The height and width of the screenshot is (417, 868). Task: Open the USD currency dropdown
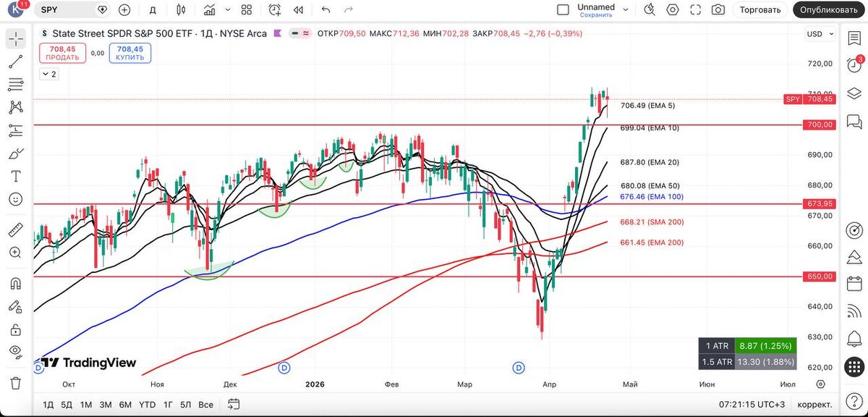pyautogui.click(x=819, y=33)
